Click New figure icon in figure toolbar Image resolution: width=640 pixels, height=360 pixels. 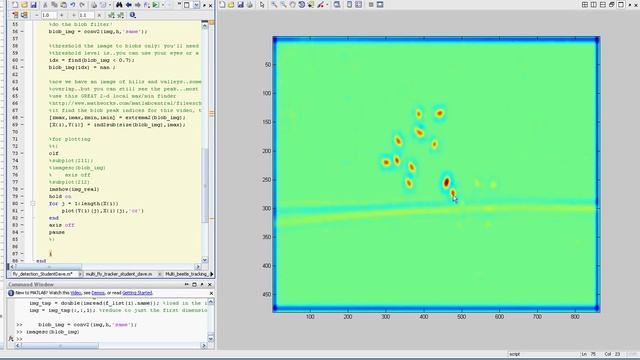(222, 4)
